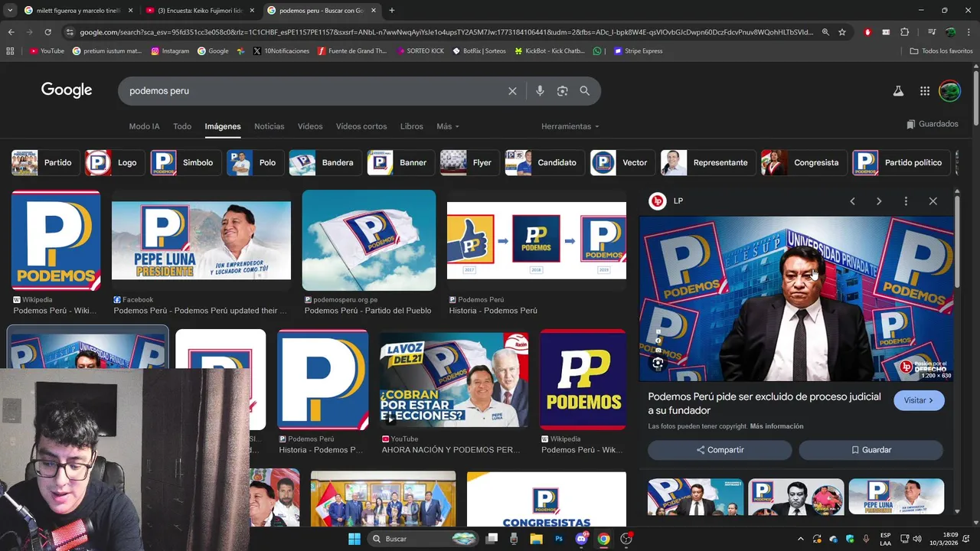Reload the page in Chrome
The width and height of the screenshot is (980, 551).
click(47, 32)
